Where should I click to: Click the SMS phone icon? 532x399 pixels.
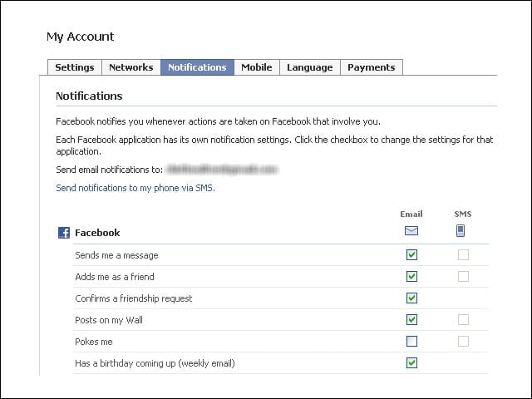[x=461, y=231]
